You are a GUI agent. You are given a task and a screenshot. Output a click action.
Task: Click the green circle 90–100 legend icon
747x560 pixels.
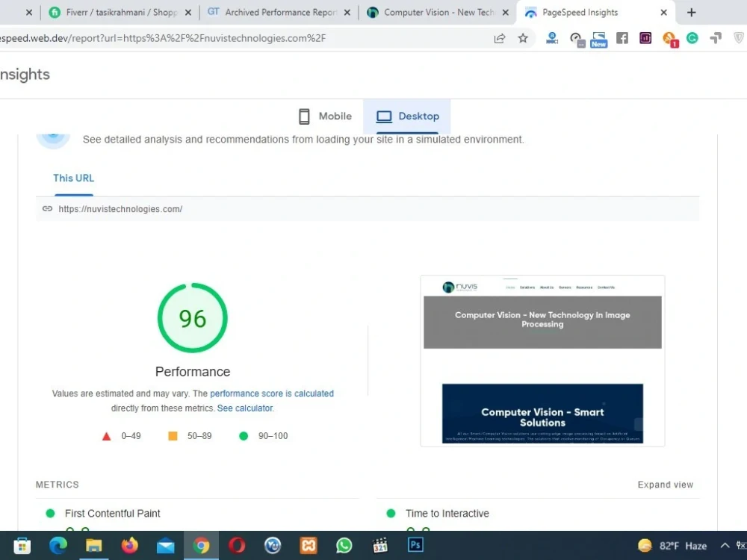(244, 436)
